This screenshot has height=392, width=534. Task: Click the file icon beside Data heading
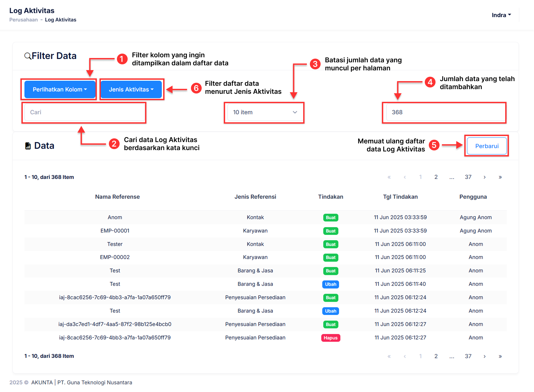(x=28, y=146)
